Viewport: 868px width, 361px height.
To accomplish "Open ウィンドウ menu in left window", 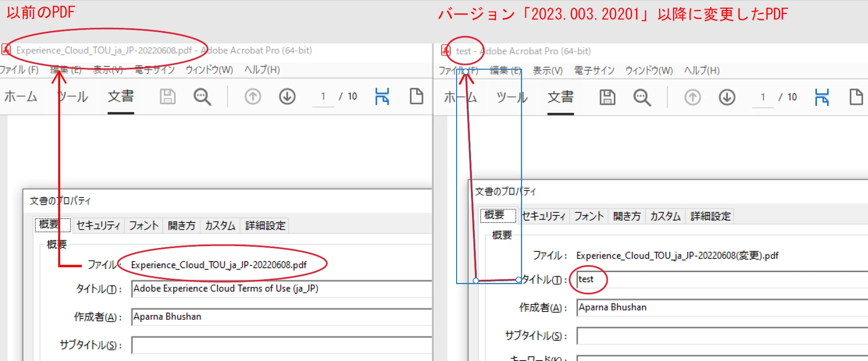I will point(209,70).
